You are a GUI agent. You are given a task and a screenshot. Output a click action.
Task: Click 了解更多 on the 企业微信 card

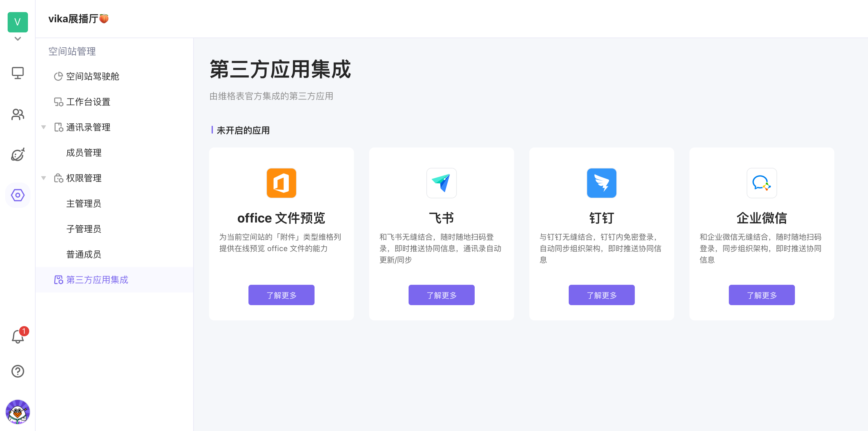(762, 295)
